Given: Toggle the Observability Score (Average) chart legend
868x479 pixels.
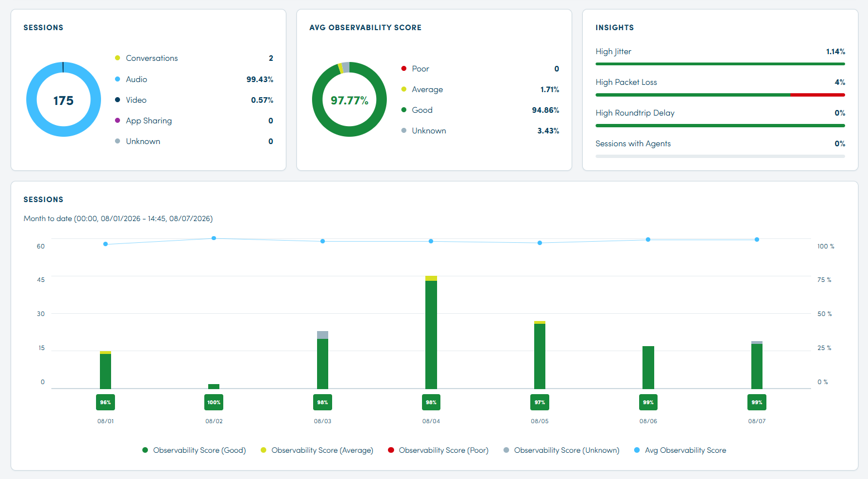Looking at the screenshot, I should point(317,450).
